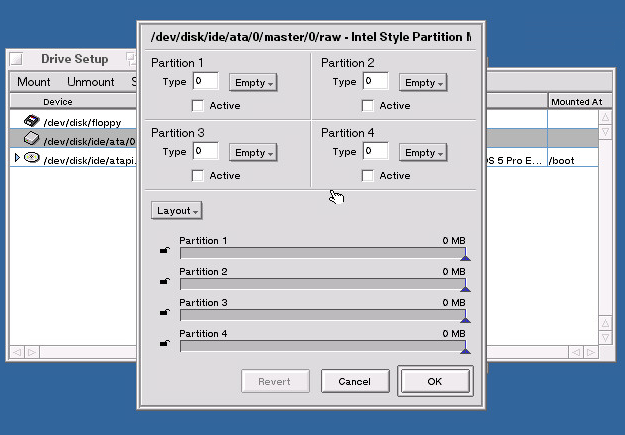Viewport: 625px width, 435px height.
Task: Click the hard disk drive icon
Action: click(31, 140)
